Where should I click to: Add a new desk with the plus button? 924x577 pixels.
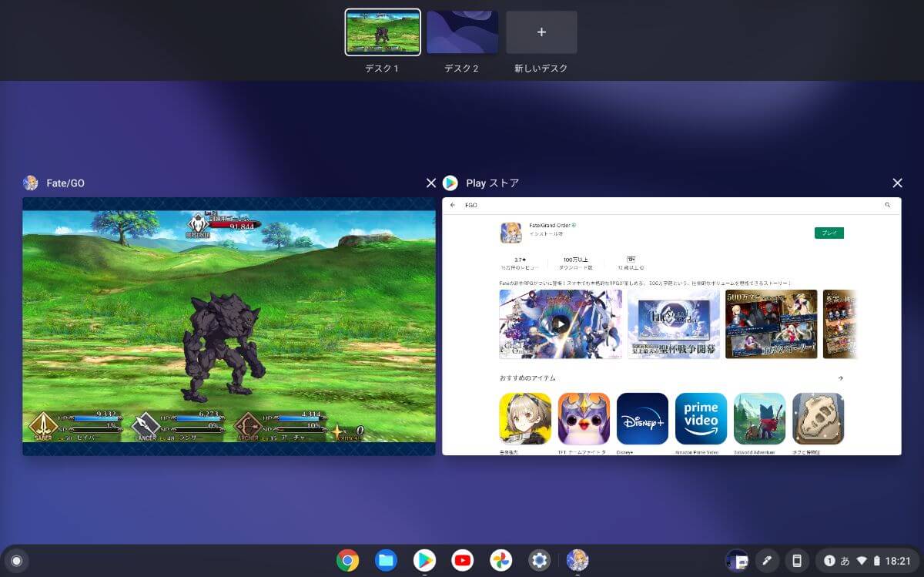pyautogui.click(x=541, y=32)
